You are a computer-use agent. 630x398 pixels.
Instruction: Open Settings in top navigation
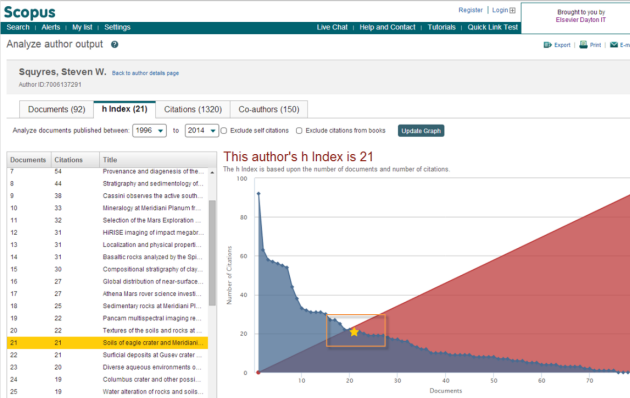pos(117,27)
